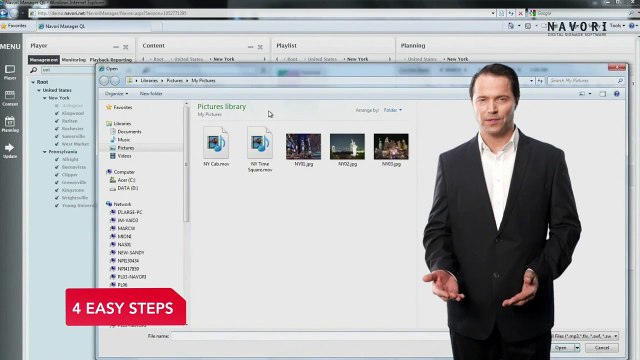Collapse the Root tree node
Image resolution: width=640 pixels, height=360 pixels.
tap(33, 82)
